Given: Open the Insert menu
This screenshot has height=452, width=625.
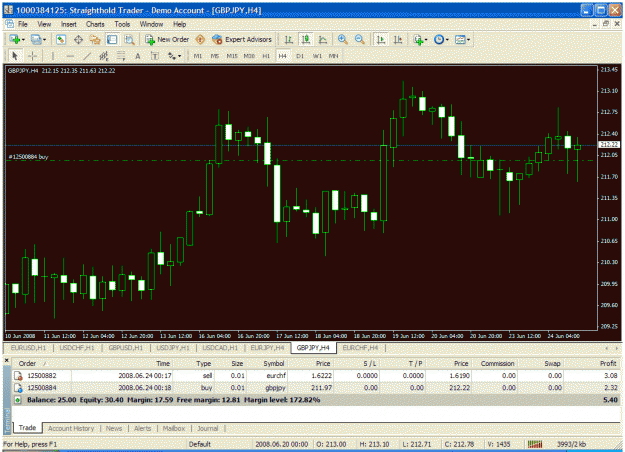Looking at the screenshot, I should tap(69, 24).
